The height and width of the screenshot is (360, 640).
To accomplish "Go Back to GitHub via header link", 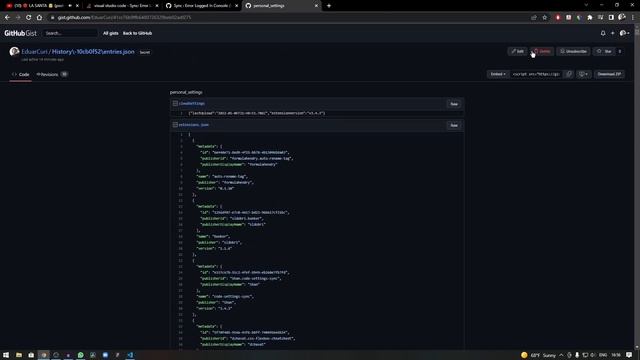I will (x=137, y=33).
